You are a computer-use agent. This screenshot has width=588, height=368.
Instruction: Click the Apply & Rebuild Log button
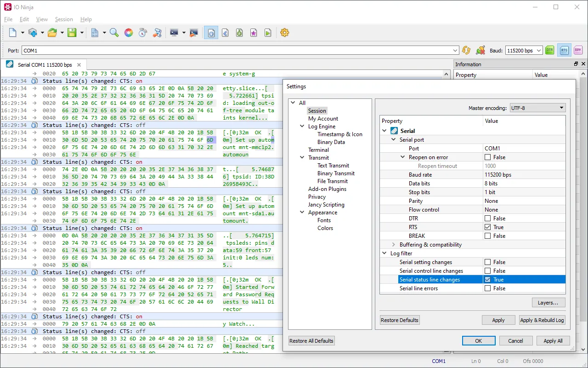pos(542,320)
